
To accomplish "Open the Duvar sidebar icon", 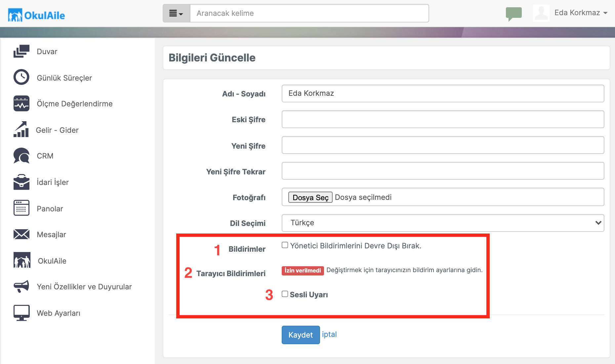I will click(x=21, y=51).
